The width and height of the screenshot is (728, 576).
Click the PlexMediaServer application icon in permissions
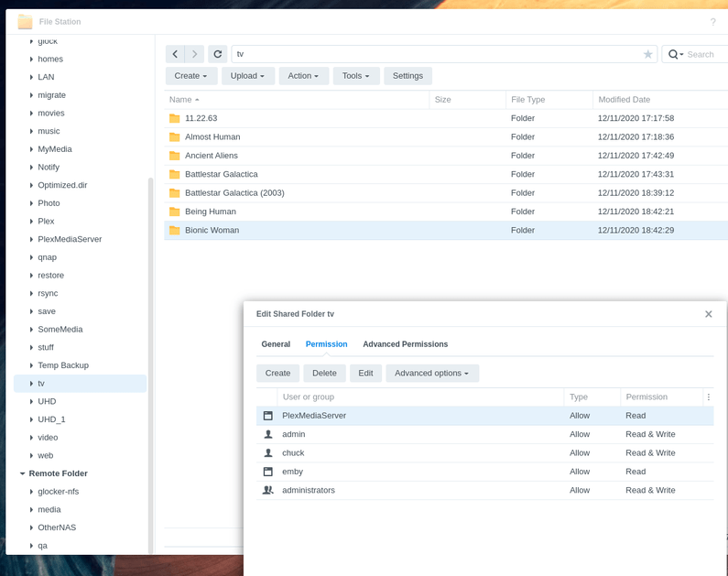pyautogui.click(x=268, y=416)
